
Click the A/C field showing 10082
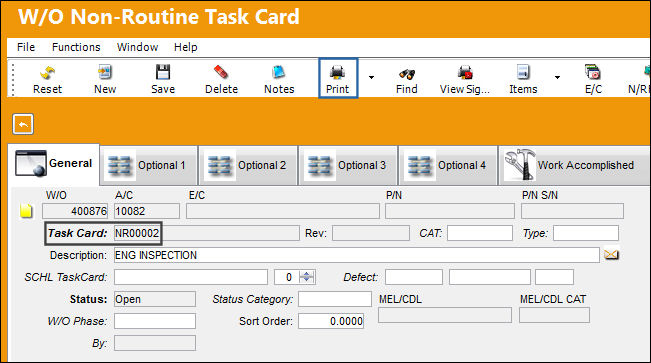coord(147,211)
